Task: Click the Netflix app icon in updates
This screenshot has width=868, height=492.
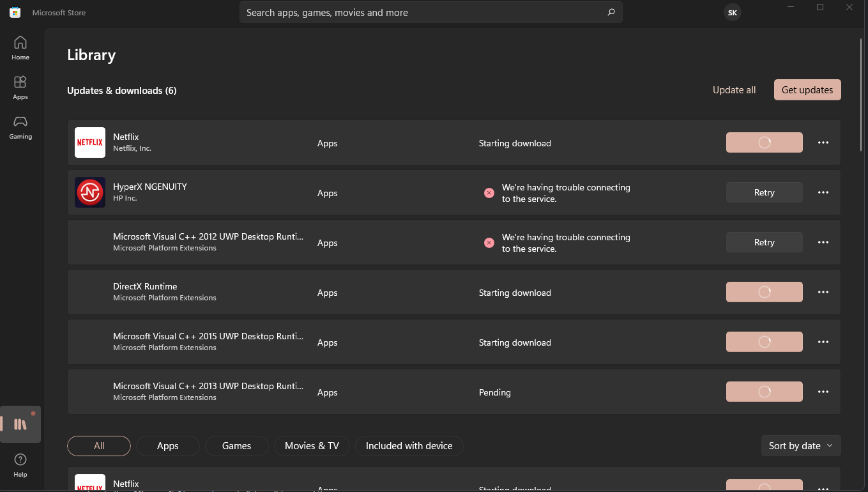Action: click(x=90, y=142)
